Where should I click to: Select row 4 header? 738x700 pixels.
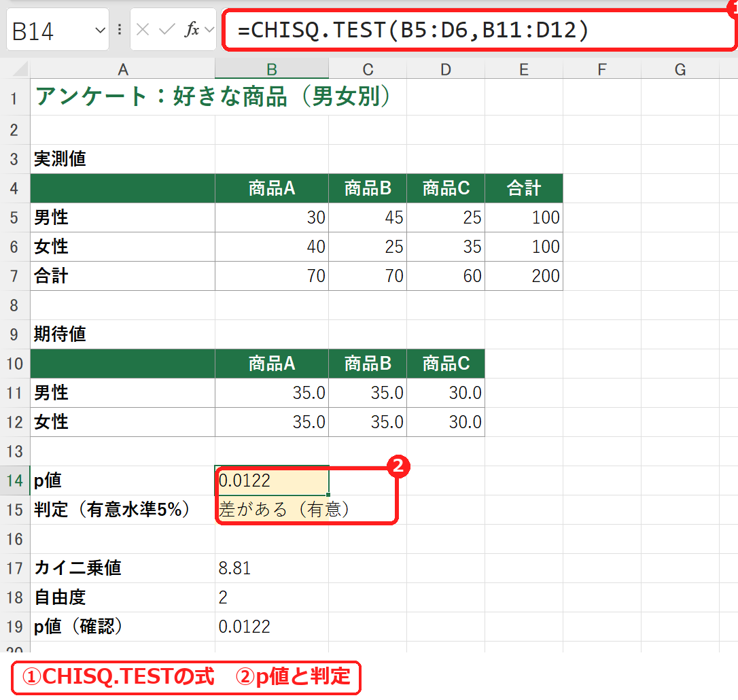14,188
